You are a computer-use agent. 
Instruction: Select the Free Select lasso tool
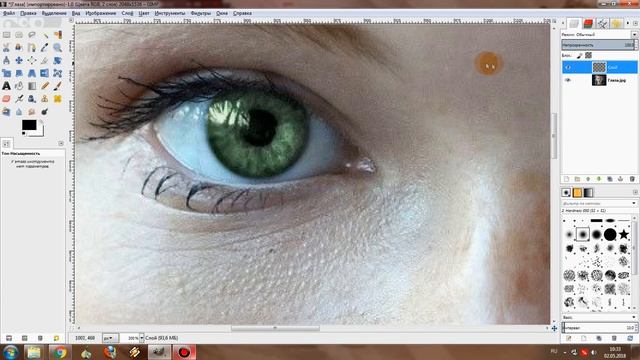pyautogui.click(x=32, y=35)
